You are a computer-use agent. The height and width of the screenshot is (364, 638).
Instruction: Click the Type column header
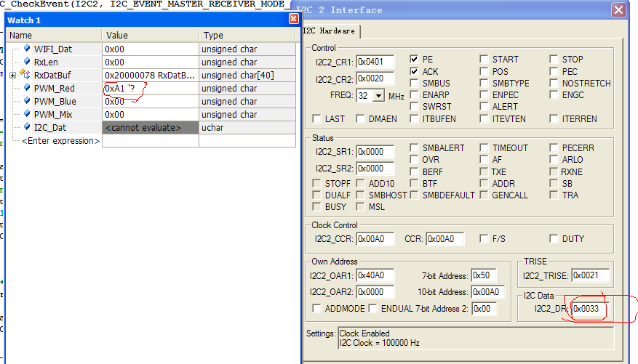(247, 36)
